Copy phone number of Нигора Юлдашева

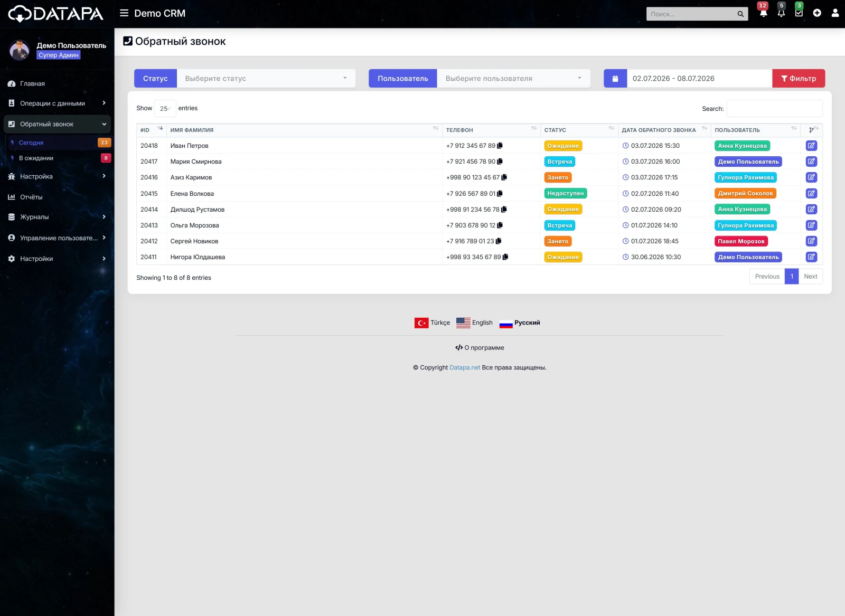[505, 257]
